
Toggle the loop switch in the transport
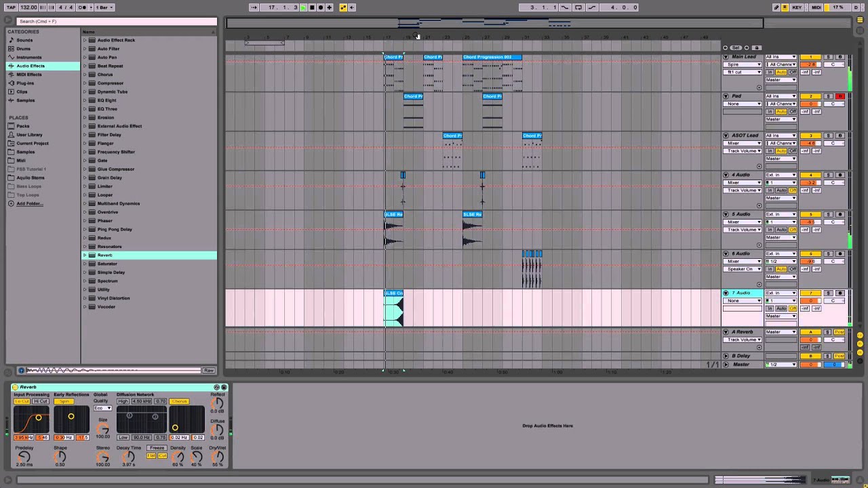click(x=578, y=7)
